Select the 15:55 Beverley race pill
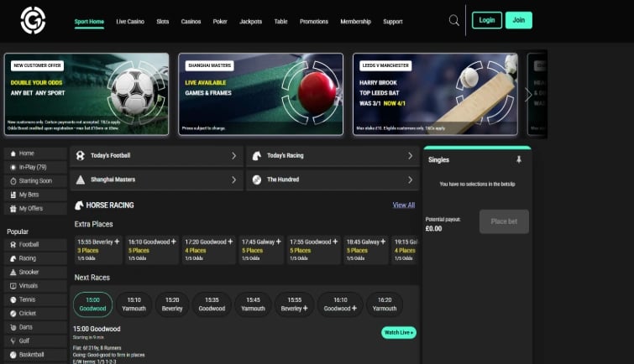The height and width of the screenshot is (364, 634). (295, 304)
